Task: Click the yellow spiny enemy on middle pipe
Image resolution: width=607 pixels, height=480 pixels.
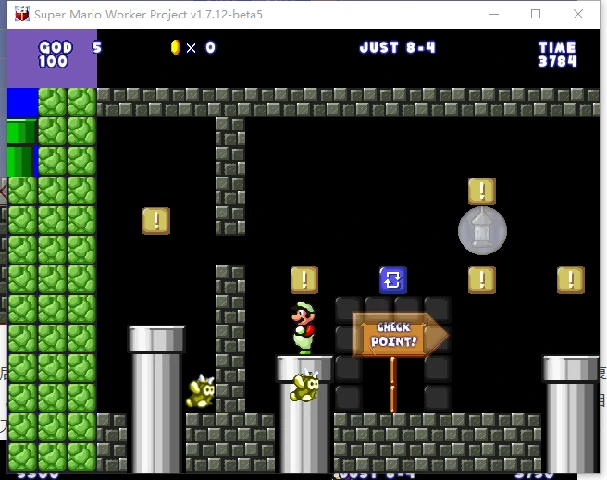Action: (x=305, y=386)
